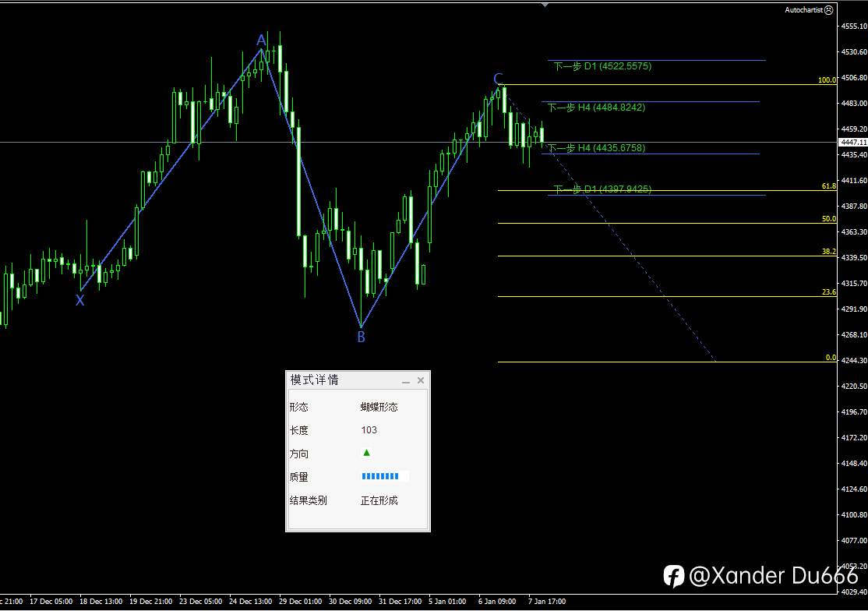Click the 0.0 Fibonacci level label

[831, 358]
